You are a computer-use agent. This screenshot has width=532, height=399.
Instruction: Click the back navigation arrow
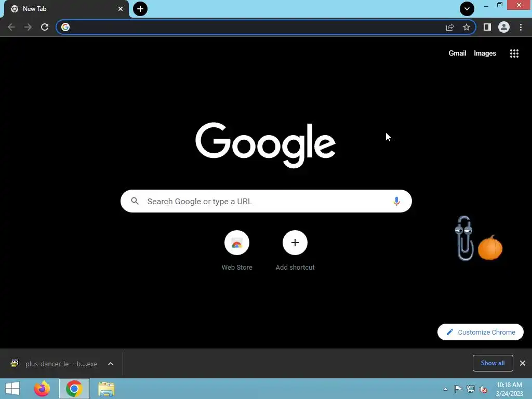tap(11, 27)
